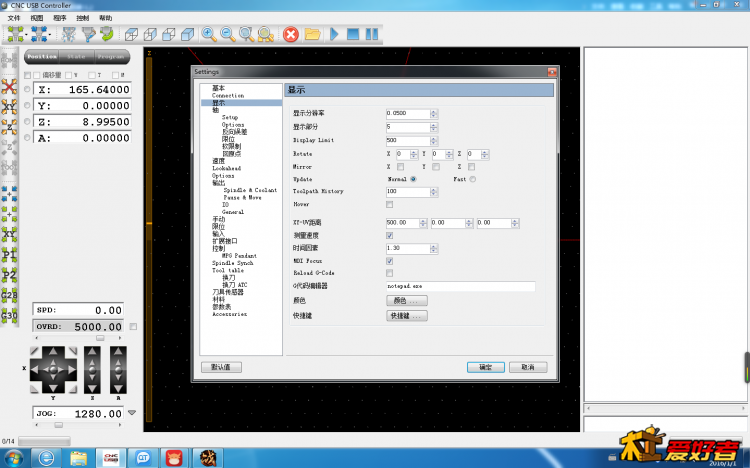Adjust the Rotate Y spinner
Viewport: 750px width, 468px height.
point(449,154)
